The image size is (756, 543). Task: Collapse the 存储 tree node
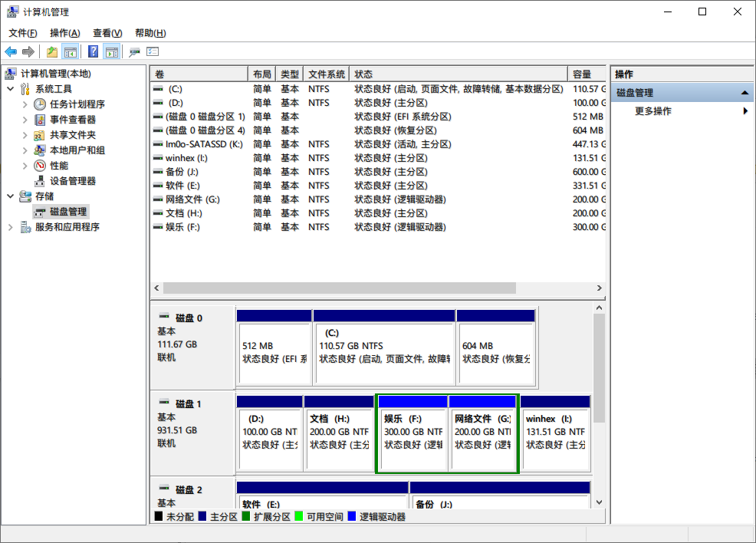click(10, 196)
